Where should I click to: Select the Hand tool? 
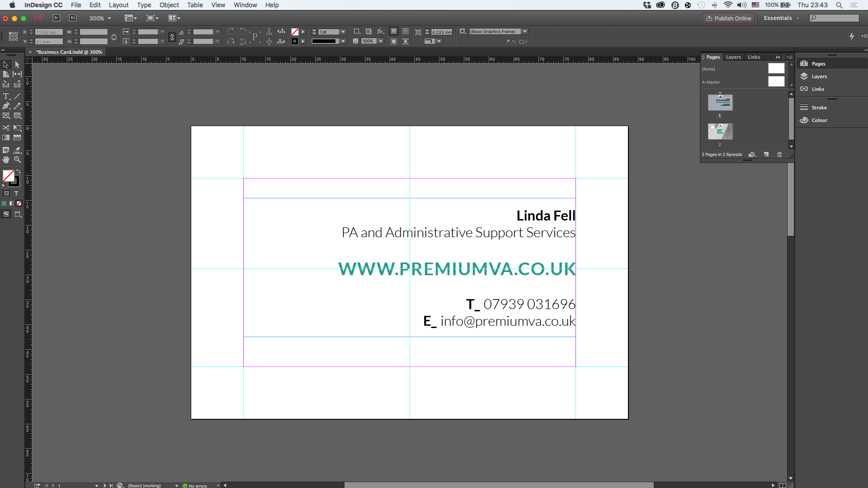[x=6, y=160]
